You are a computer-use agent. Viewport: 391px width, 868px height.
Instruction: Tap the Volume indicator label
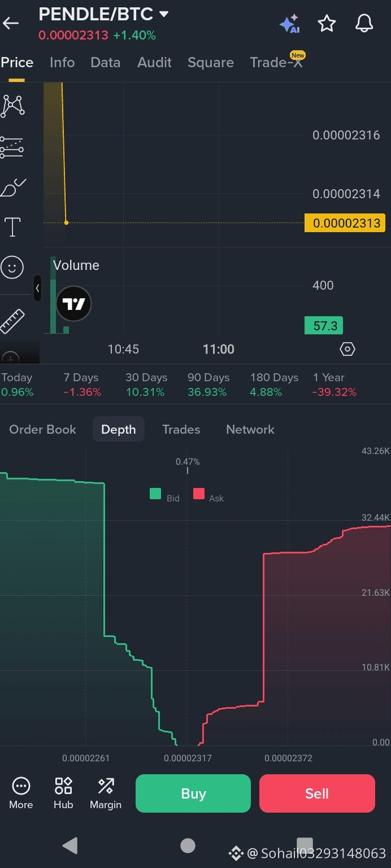(x=76, y=265)
